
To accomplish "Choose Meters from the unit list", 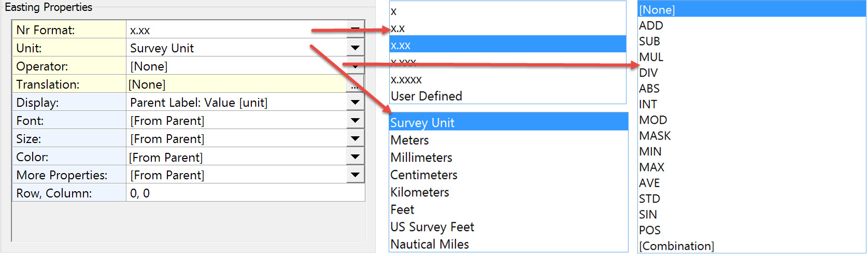I will coord(410,140).
